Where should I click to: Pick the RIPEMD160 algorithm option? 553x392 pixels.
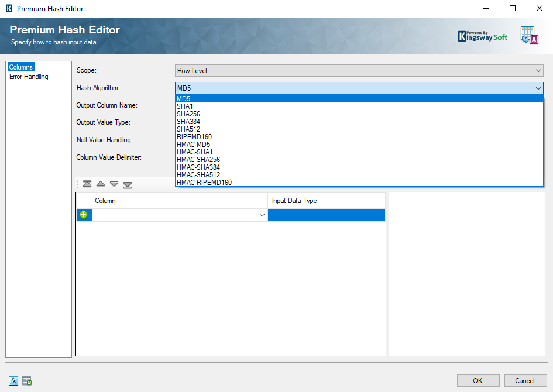[x=194, y=136]
